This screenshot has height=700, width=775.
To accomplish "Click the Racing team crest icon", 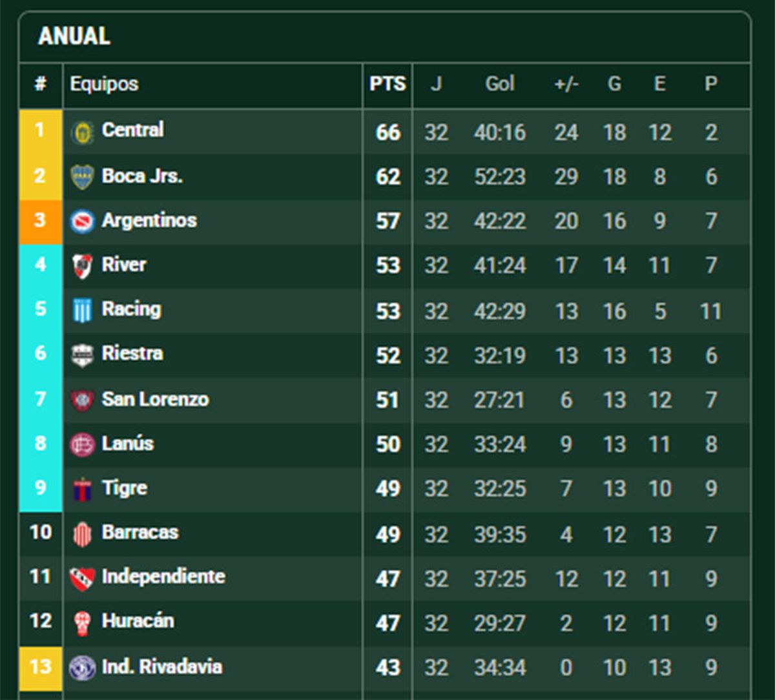I will click(82, 311).
